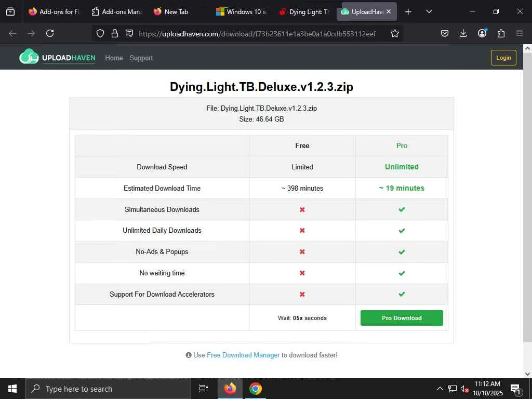Screen dimensions: 532x399
Task: Click the Wait 05s seconds countdown text
Action: click(302, 318)
